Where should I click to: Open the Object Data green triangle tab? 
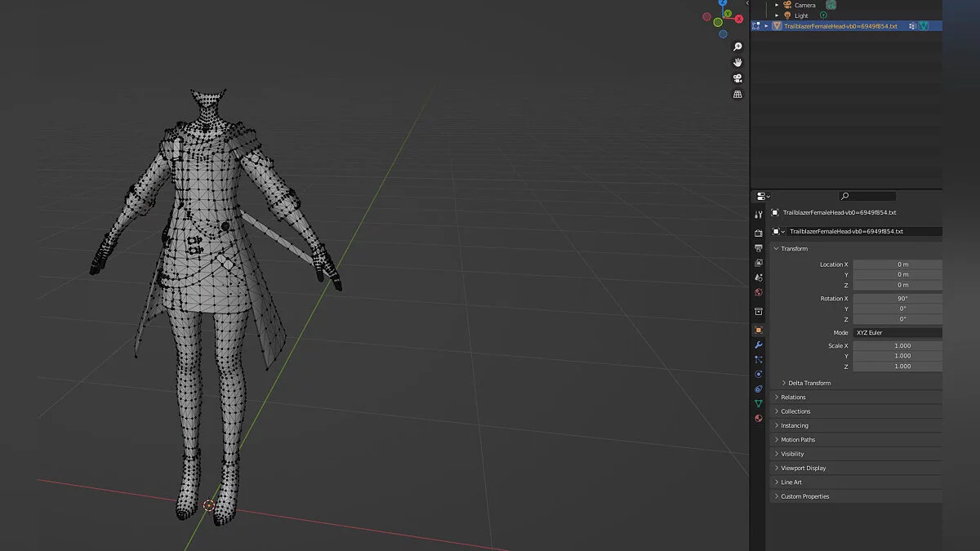tap(759, 403)
